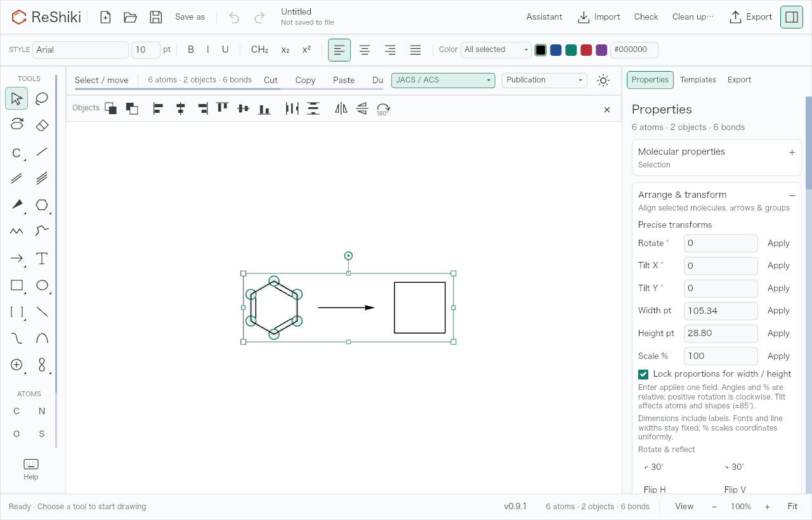Pick the zigzag chain tool
812x520 pixels.
coord(16,231)
